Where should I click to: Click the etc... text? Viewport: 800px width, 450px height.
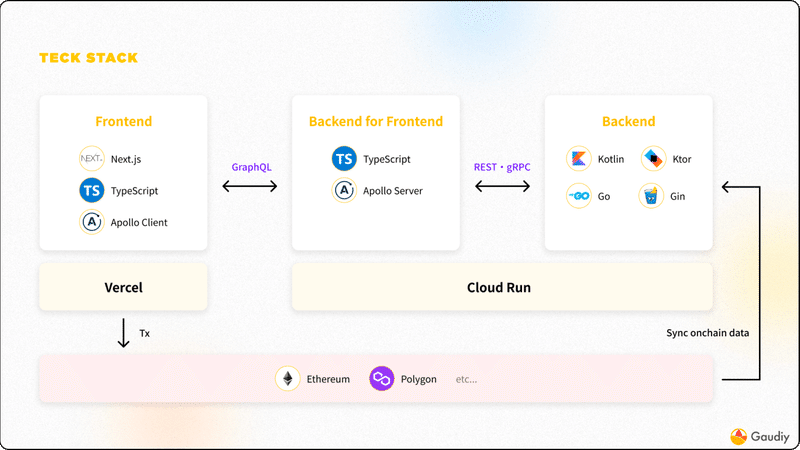pos(466,379)
